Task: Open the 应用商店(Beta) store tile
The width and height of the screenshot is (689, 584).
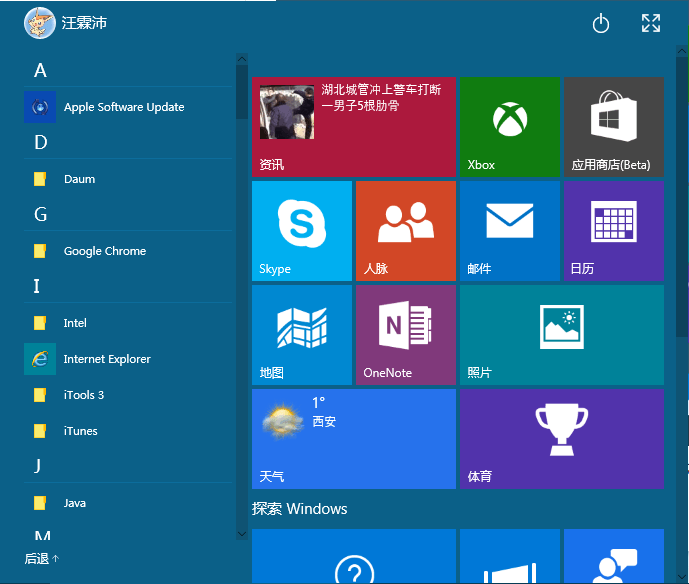Action: point(613,127)
